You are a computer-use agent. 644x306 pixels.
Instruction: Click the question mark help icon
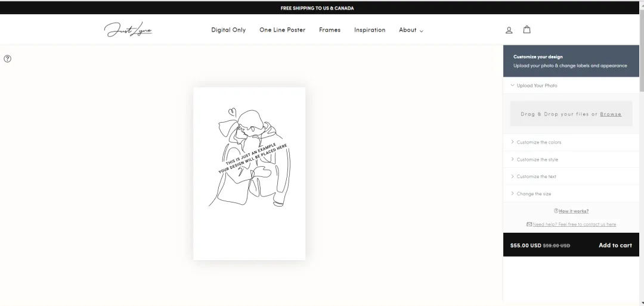pyautogui.click(x=7, y=59)
